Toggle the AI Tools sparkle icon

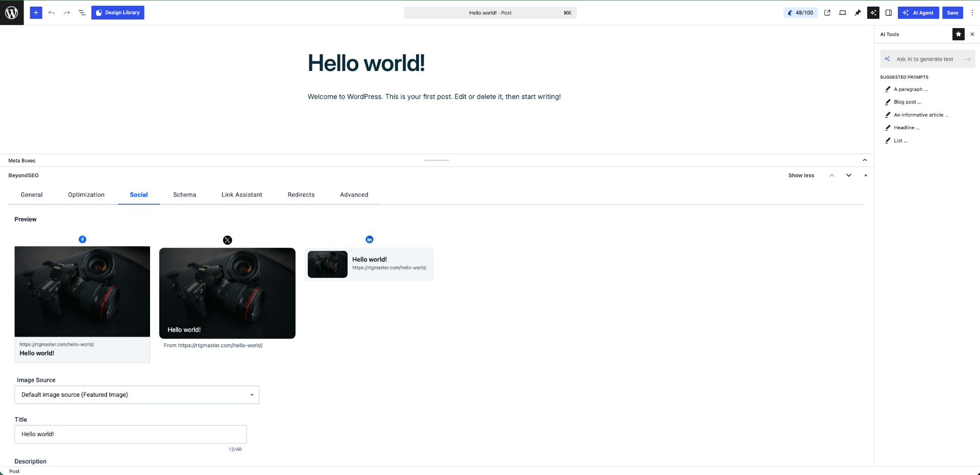click(873, 13)
